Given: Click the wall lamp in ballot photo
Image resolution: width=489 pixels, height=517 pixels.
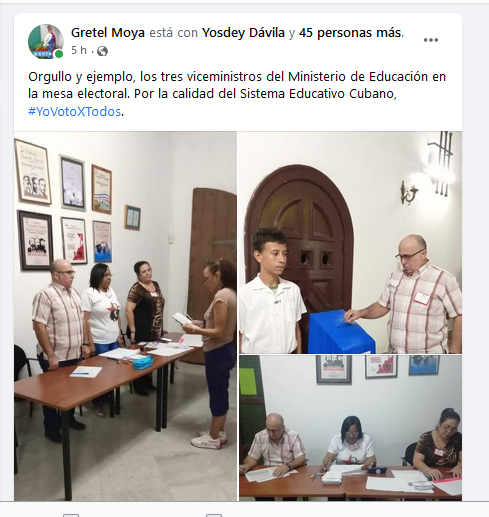Looking at the screenshot, I should coord(409,193).
